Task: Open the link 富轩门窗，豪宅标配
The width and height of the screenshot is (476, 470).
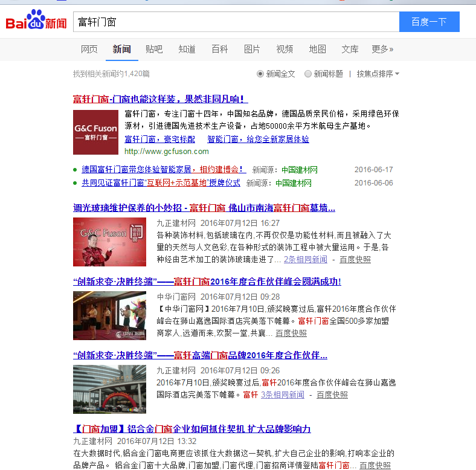Action: pos(159,139)
